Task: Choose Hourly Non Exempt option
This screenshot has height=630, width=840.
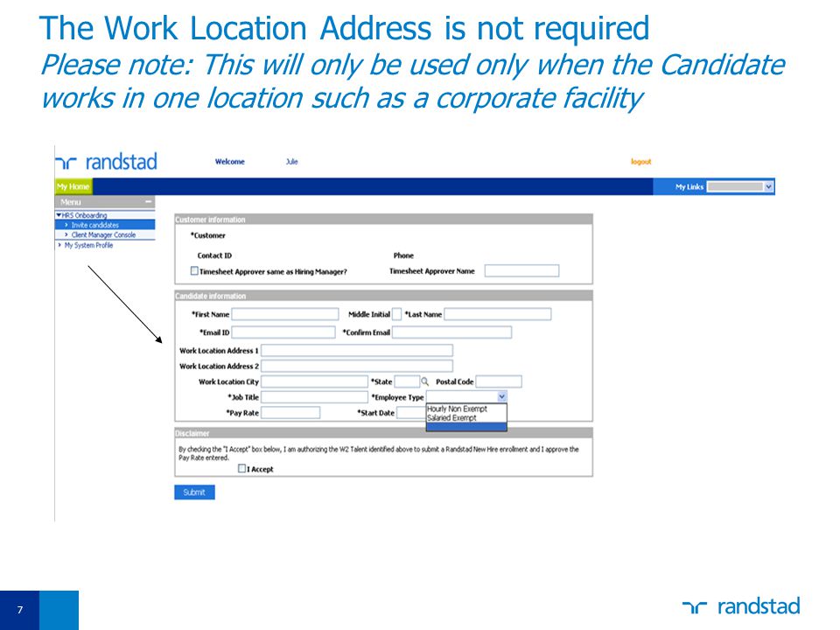Action: point(457,409)
